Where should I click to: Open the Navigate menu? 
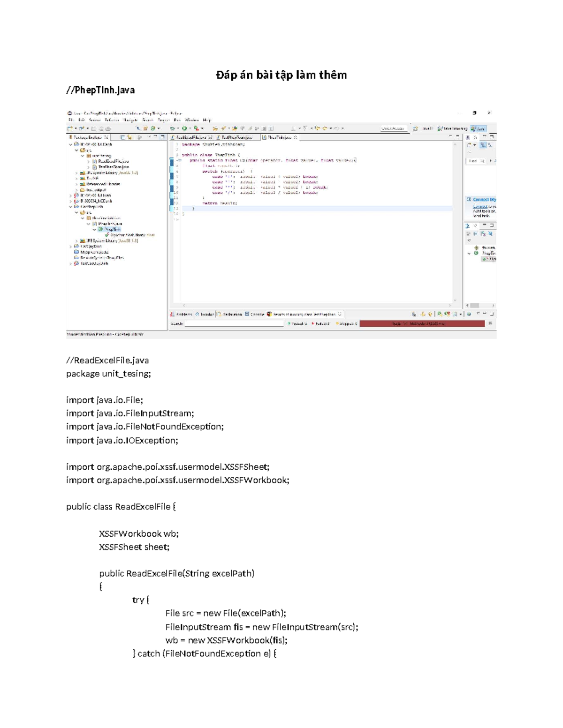coord(130,120)
